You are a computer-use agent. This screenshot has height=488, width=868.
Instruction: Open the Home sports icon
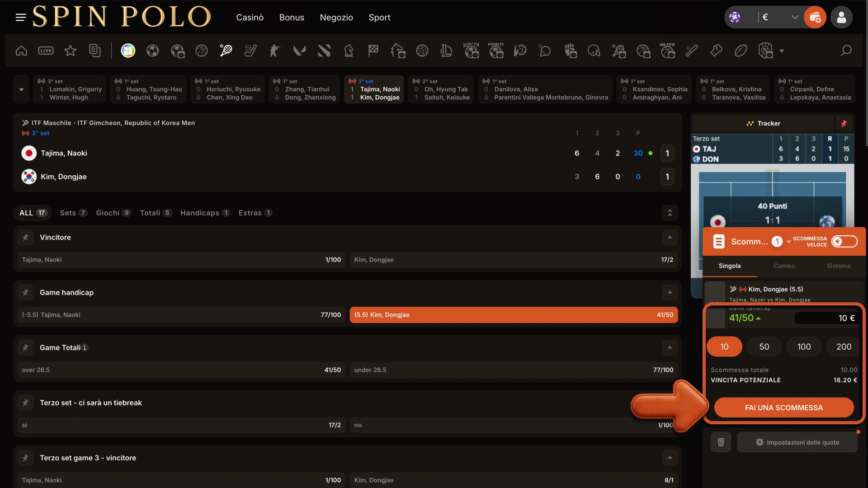[x=21, y=51]
